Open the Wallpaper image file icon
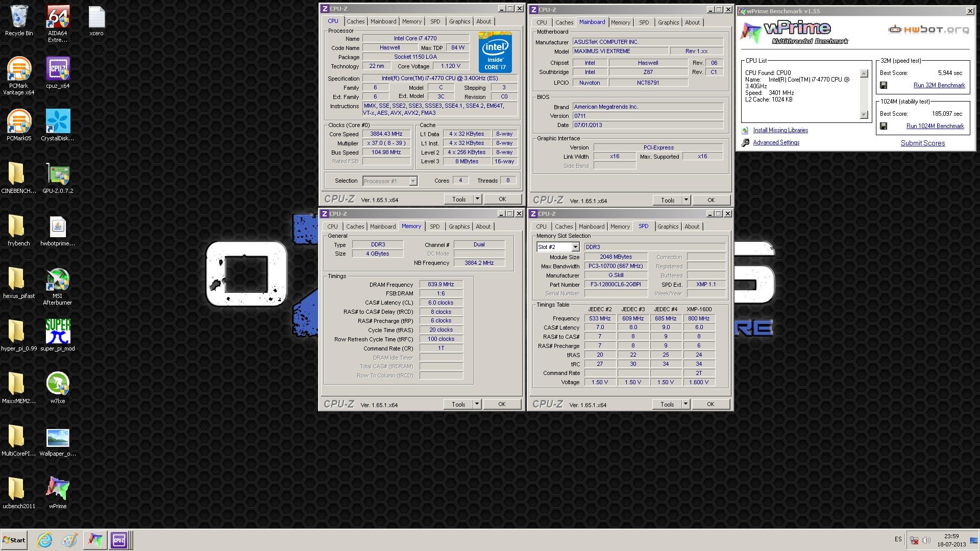Screen dimensions: 980x551 pyautogui.click(x=58, y=440)
